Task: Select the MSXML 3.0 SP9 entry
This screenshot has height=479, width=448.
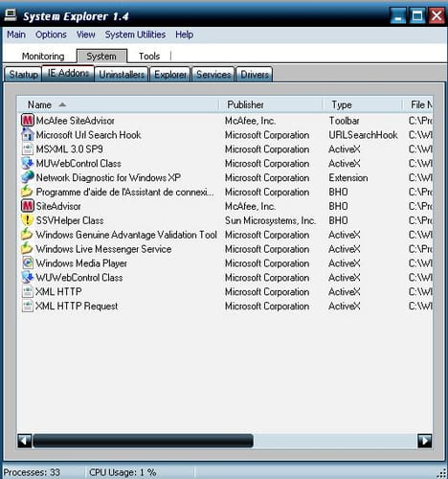Action: click(x=69, y=149)
